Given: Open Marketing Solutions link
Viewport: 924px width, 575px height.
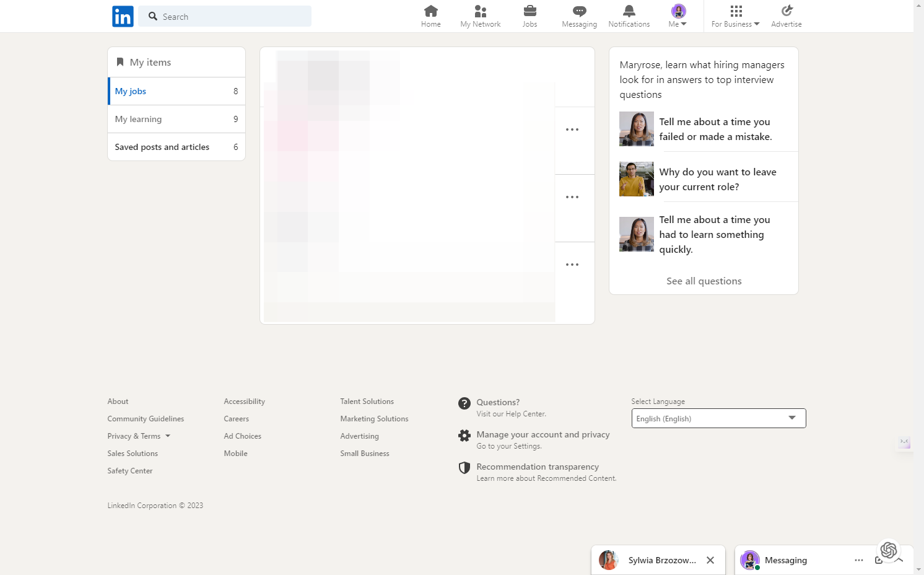Looking at the screenshot, I should pyautogui.click(x=374, y=419).
